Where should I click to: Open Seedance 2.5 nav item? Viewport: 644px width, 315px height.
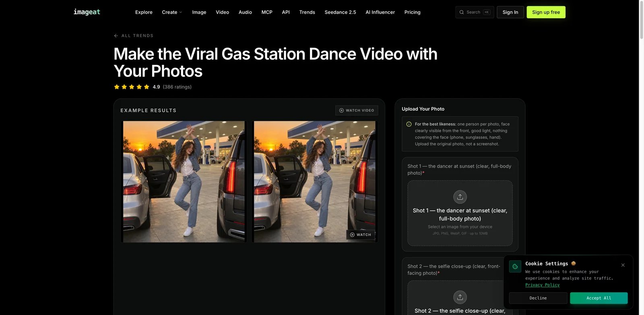[x=341, y=12]
